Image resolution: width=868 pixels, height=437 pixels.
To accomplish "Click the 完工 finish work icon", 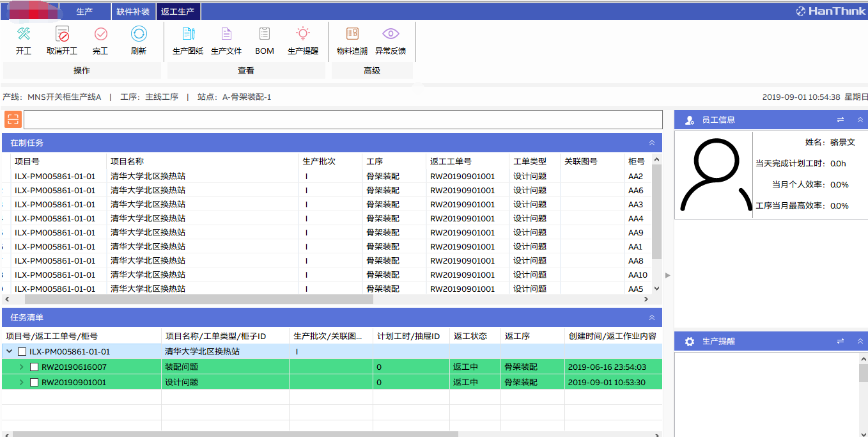I will click(x=100, y=35).
